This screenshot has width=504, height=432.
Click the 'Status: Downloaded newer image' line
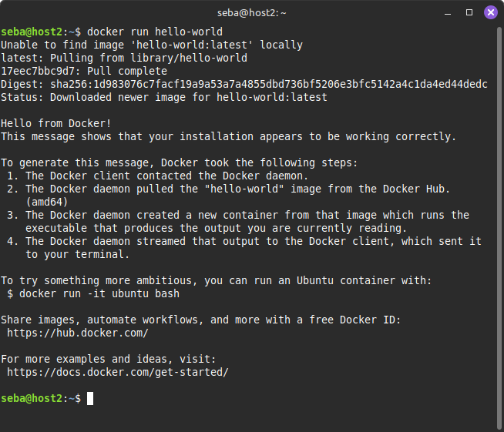pos(164,97)
